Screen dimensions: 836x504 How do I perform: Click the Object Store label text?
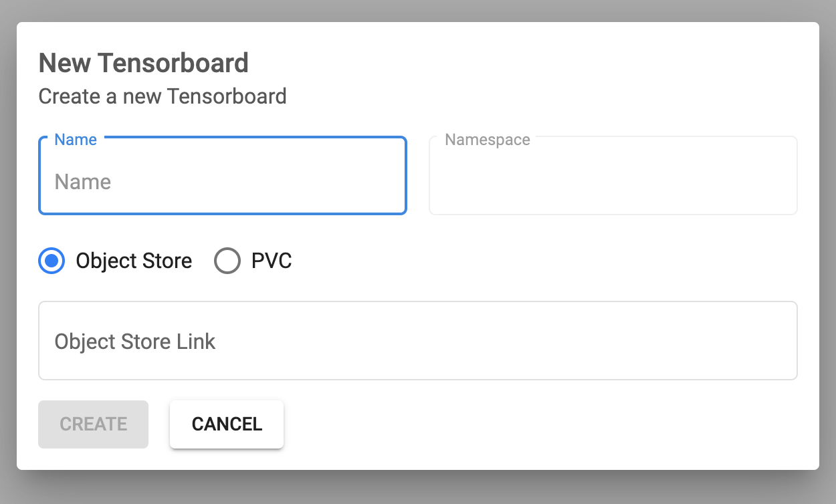point(133,261)
